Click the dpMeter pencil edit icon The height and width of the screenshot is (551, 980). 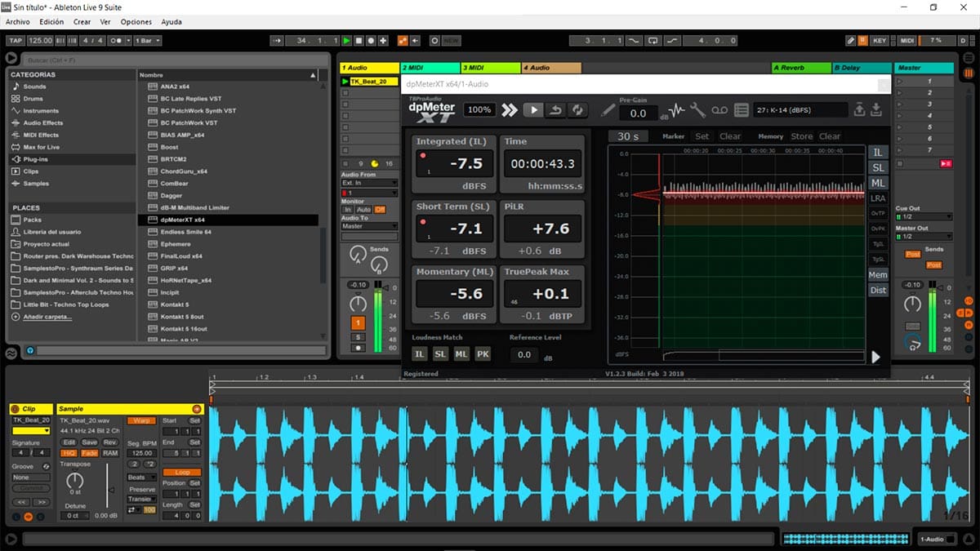pyautogui.click(x=608, y=110)
